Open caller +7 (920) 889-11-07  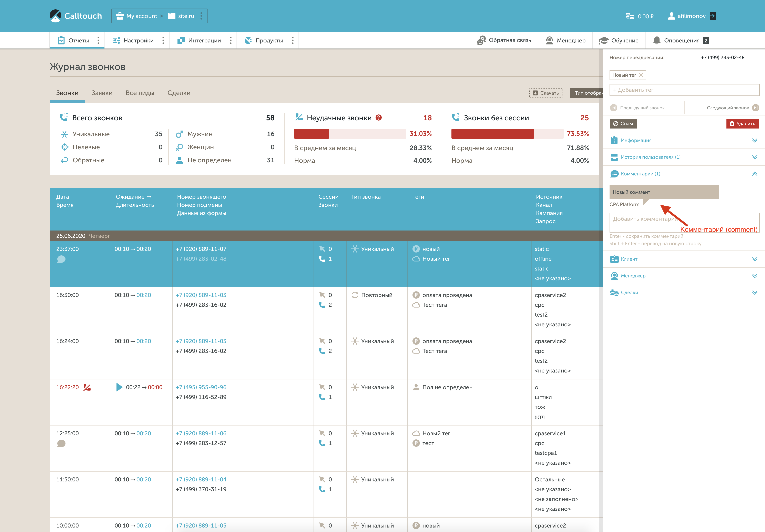click(201, 249)
